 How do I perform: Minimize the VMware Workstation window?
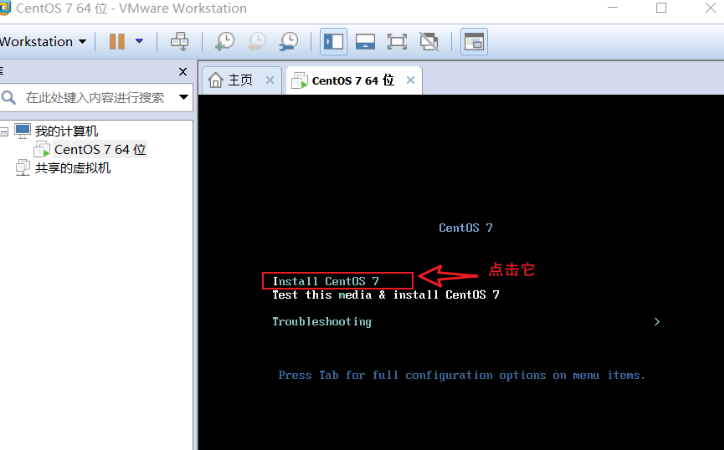[613, 8]
